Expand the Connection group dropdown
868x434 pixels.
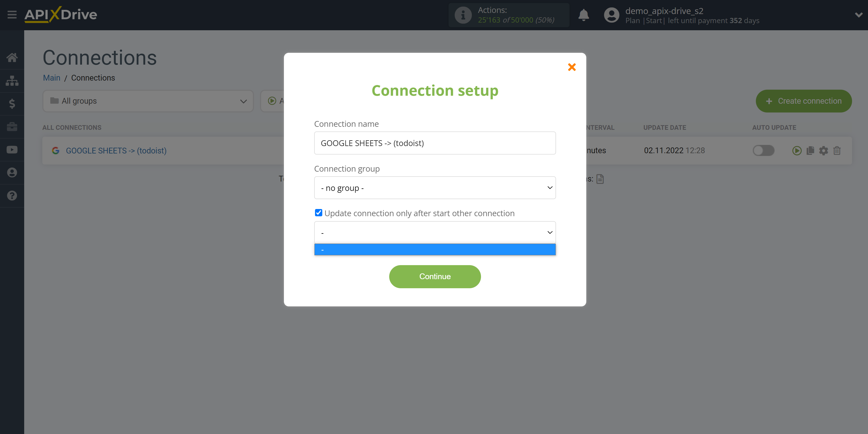(x=435, y=188)
